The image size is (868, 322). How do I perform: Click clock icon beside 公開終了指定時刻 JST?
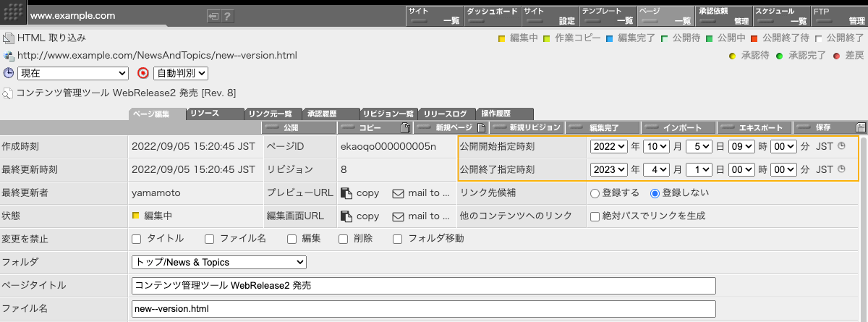point(841,169)
